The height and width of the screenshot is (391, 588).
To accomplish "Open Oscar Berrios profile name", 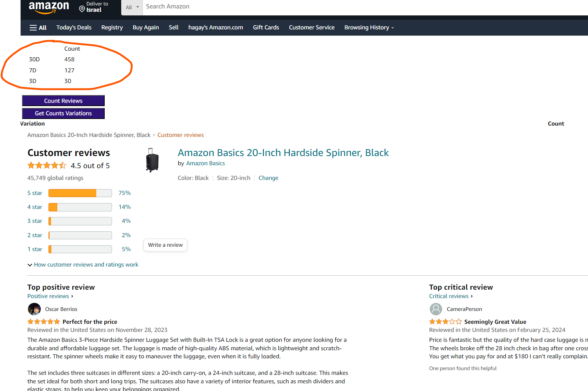I will click(61, 309).
